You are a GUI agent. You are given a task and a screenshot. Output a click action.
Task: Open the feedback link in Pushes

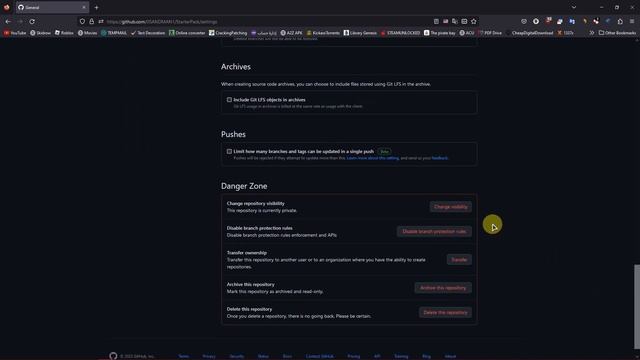tap(440, 158)
